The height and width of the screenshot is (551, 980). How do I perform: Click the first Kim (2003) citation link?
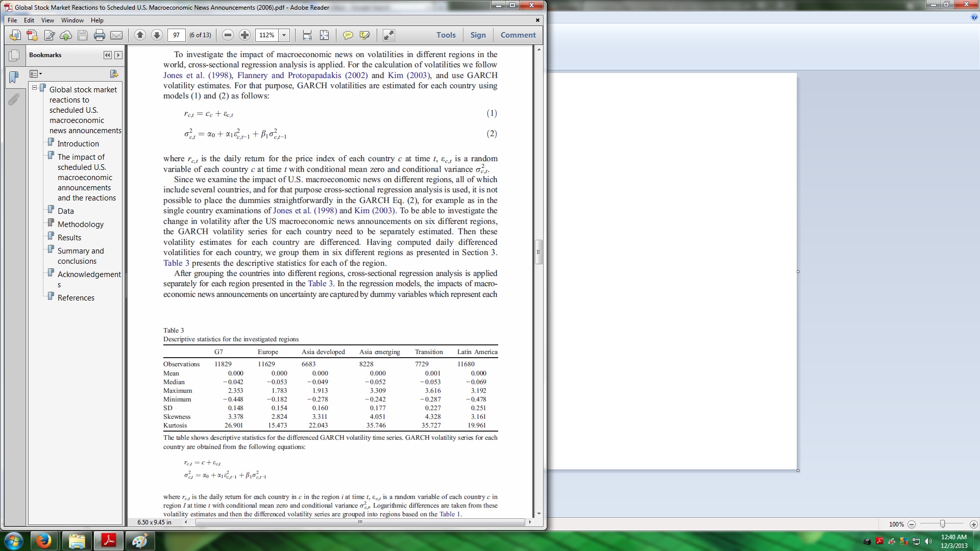click(409, 75)
